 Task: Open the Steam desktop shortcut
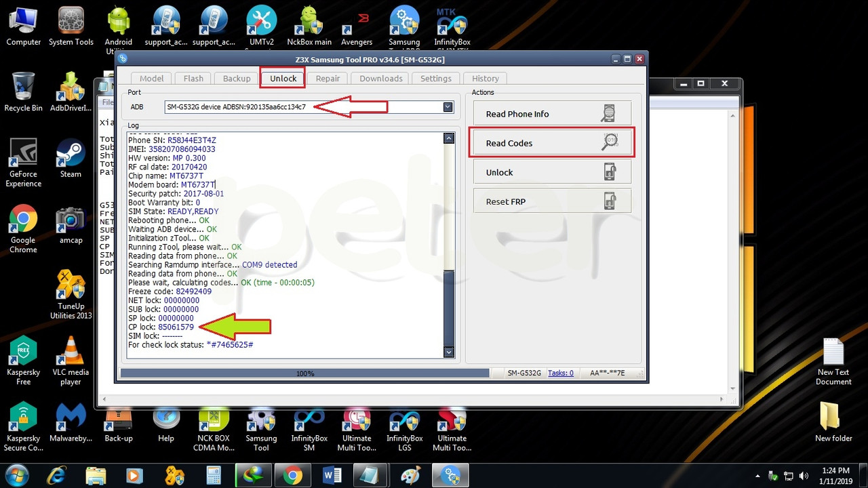[x=71, y=158]
